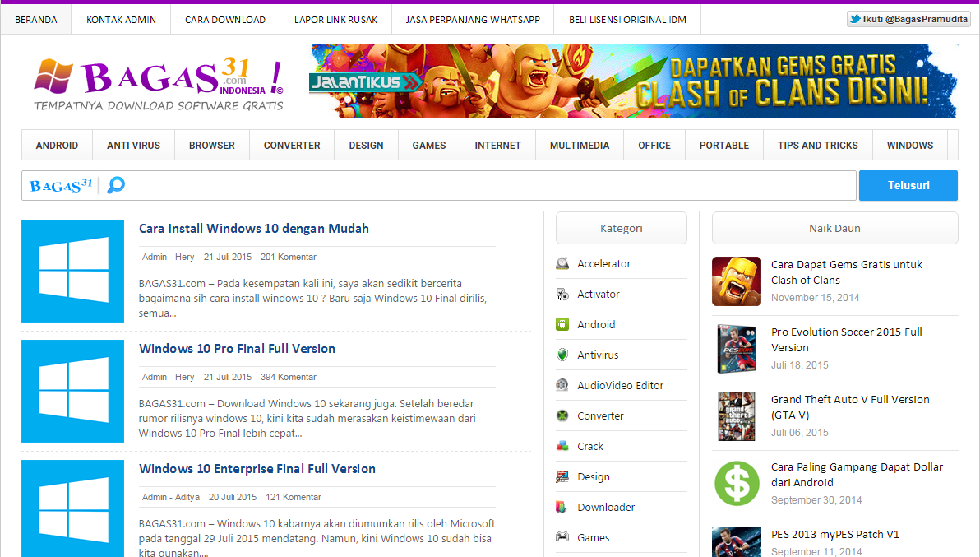Open the BERANDA menu item

point(35,20)
